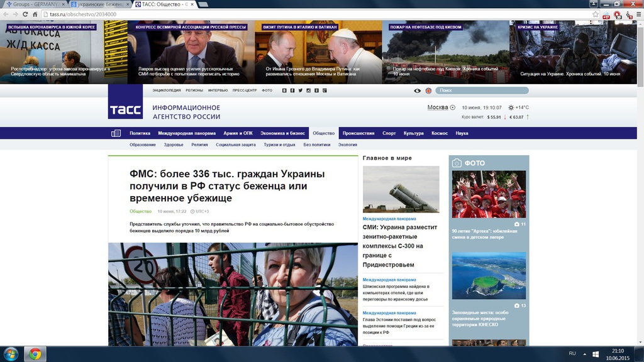
Task: Click the Chrome icon in the taskbar
Action: click(35, 354)
